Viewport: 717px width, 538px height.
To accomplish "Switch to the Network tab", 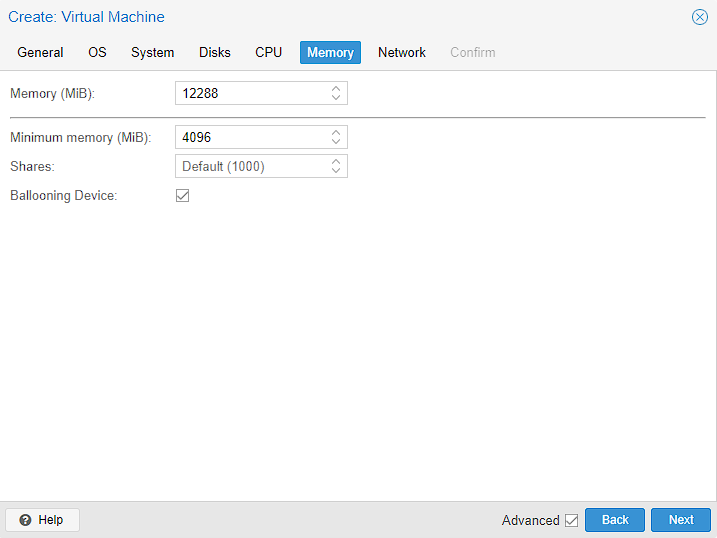I will pyautogui.click(x=402, y=52).
